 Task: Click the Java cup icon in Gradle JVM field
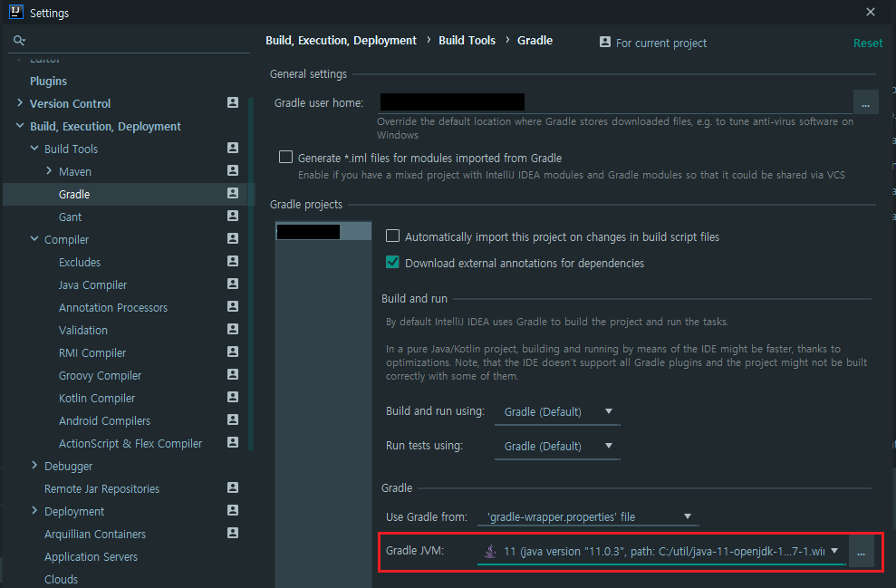(490, 551)
